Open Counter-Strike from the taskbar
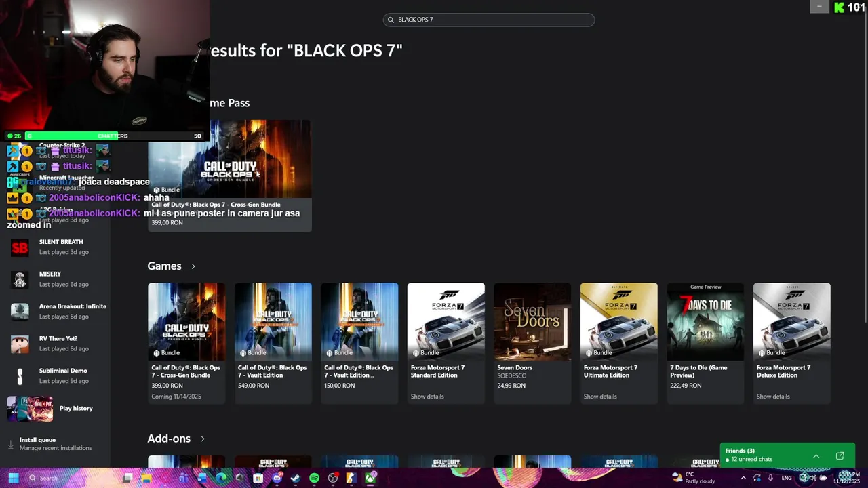 point(351,478)
